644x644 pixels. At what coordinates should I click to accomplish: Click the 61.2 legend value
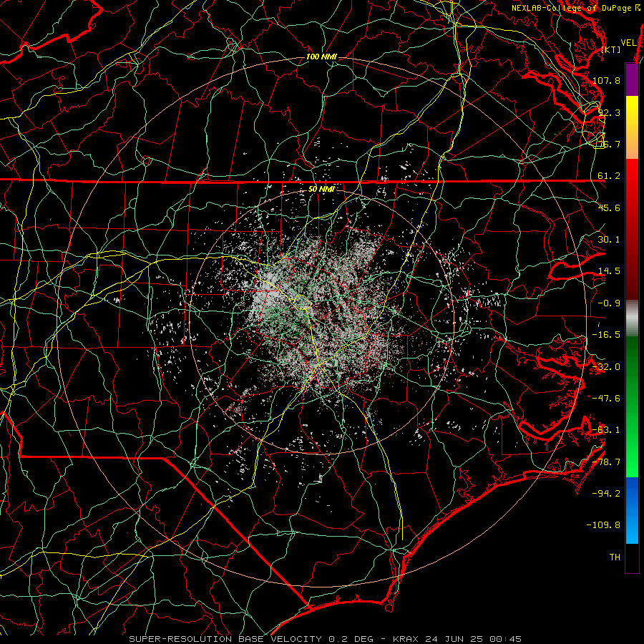click(x=609, y=176)
